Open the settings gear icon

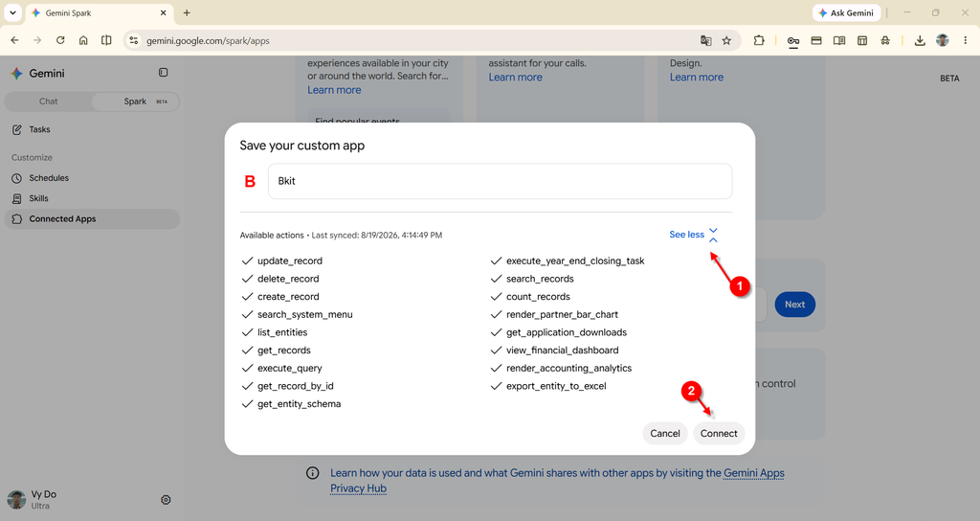tap(166, 500)
